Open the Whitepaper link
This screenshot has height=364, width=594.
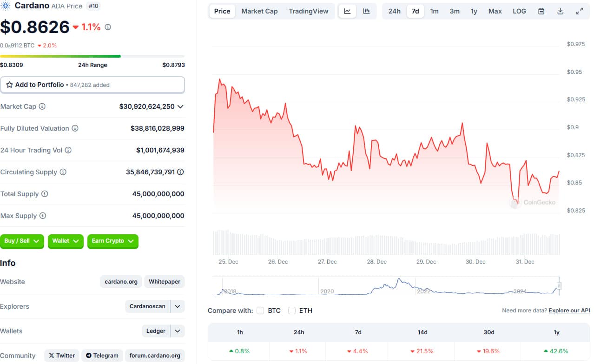click(165, 282)
